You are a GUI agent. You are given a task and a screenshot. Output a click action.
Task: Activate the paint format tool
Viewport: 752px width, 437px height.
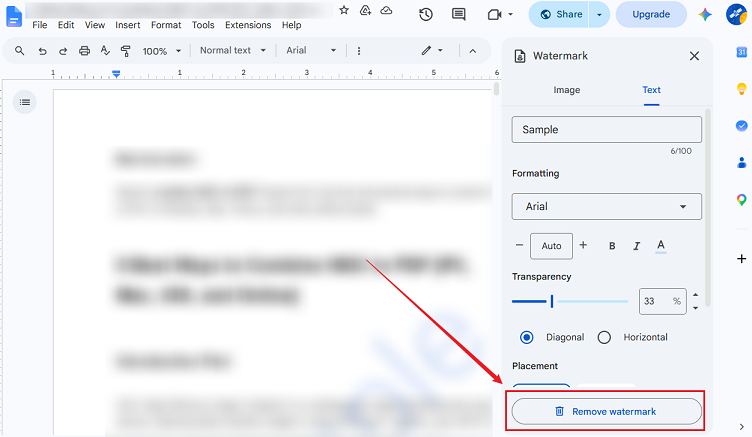pyautogui.click(x=126, y=50)
